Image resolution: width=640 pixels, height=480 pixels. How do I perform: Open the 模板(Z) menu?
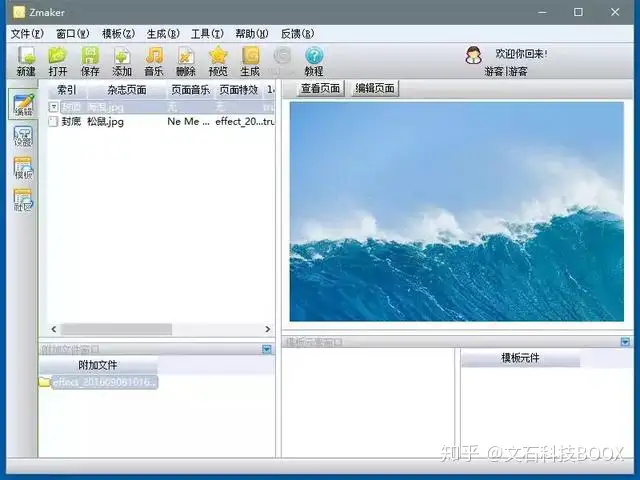118,34
